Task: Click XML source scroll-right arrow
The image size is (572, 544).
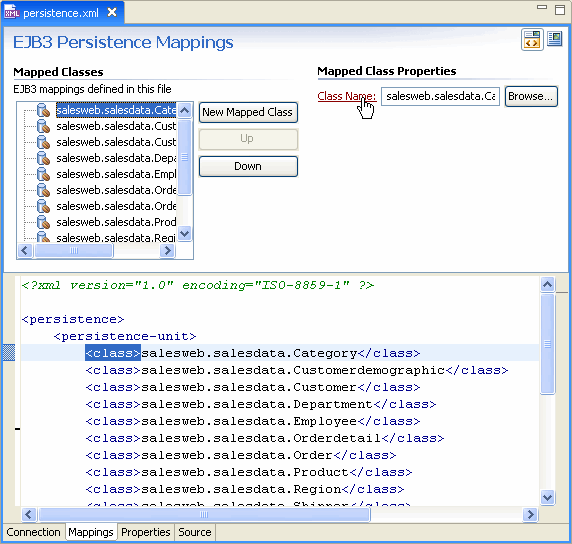Action: coord(530,514)
